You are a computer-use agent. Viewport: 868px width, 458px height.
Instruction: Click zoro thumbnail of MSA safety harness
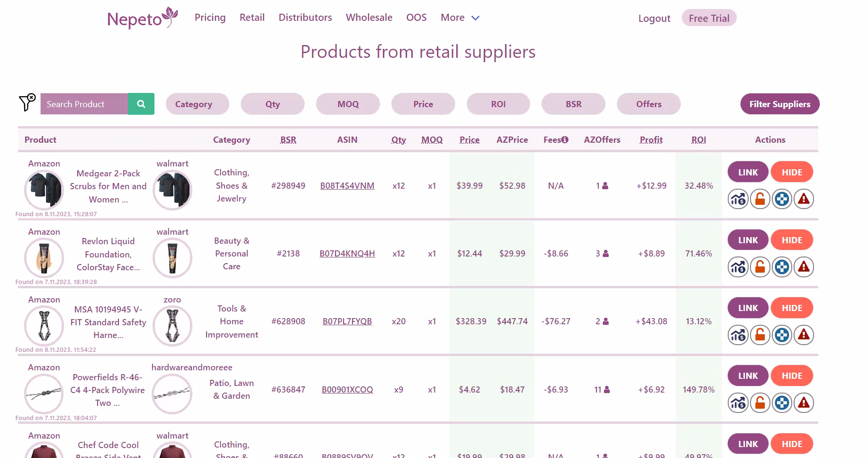coord(172,326)
